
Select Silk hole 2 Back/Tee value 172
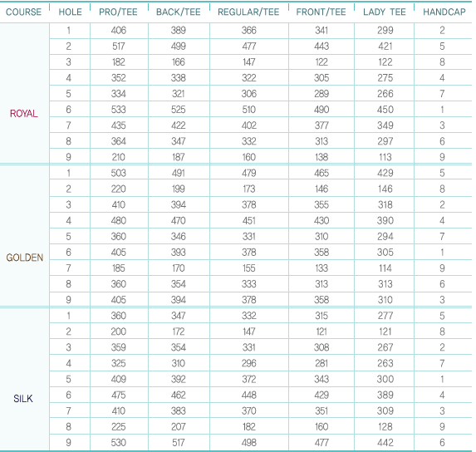point(179,332)
